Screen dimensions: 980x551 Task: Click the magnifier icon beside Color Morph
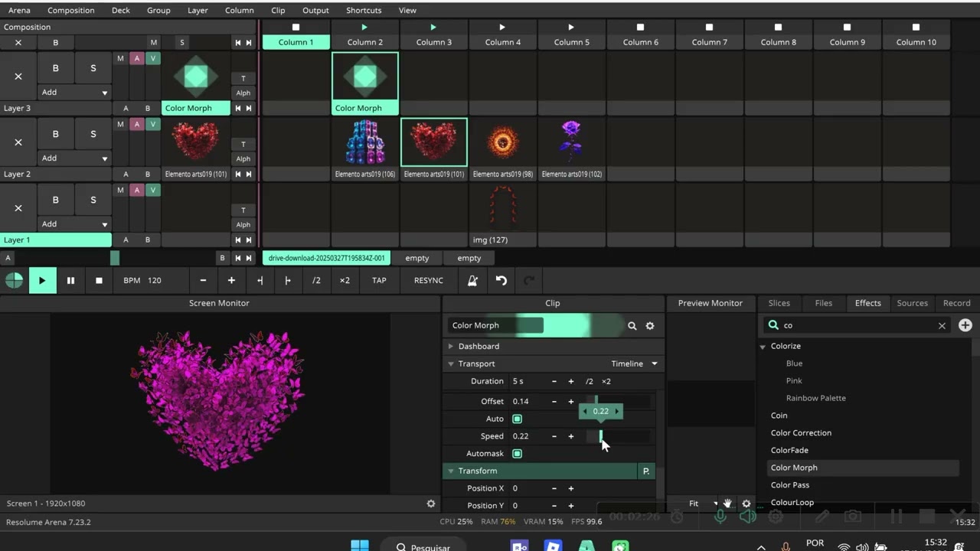click(x=632, y=326)
